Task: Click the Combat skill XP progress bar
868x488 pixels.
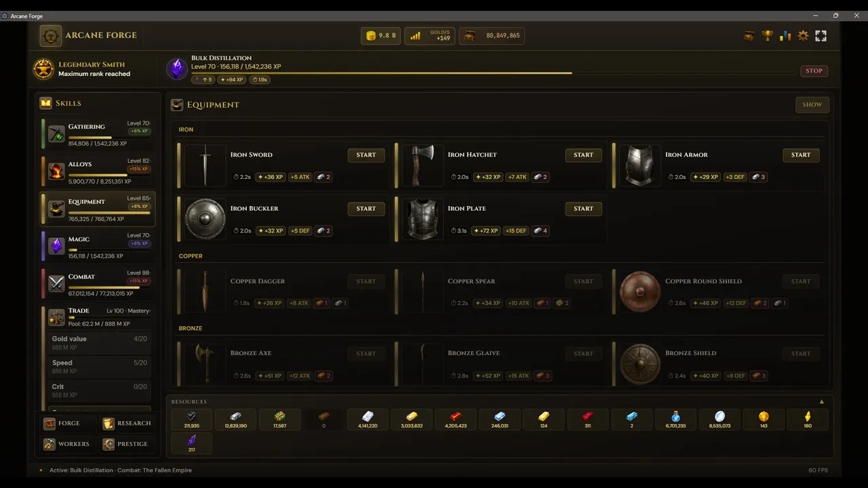Action: click(109, 287)
